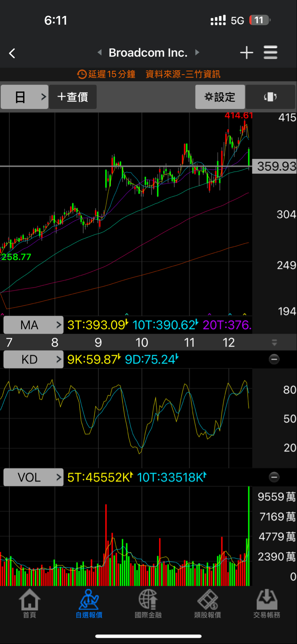The image size is (297, 644).
Task: Tap the 9559萬 volume axis label
Action: coord(277,497)
